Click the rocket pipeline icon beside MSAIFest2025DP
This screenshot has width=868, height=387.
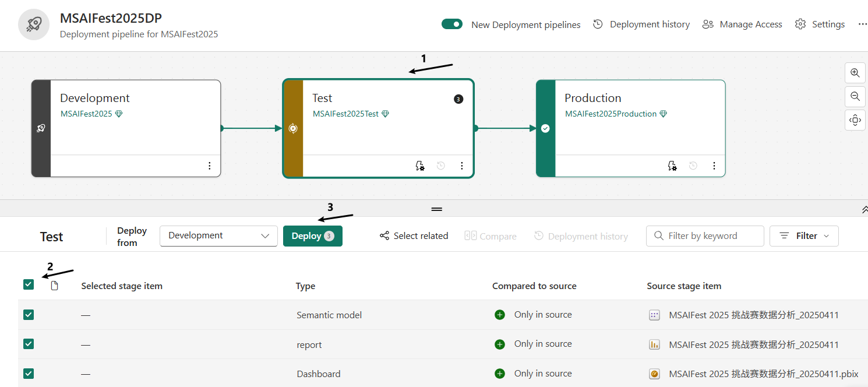coord(34,24)
